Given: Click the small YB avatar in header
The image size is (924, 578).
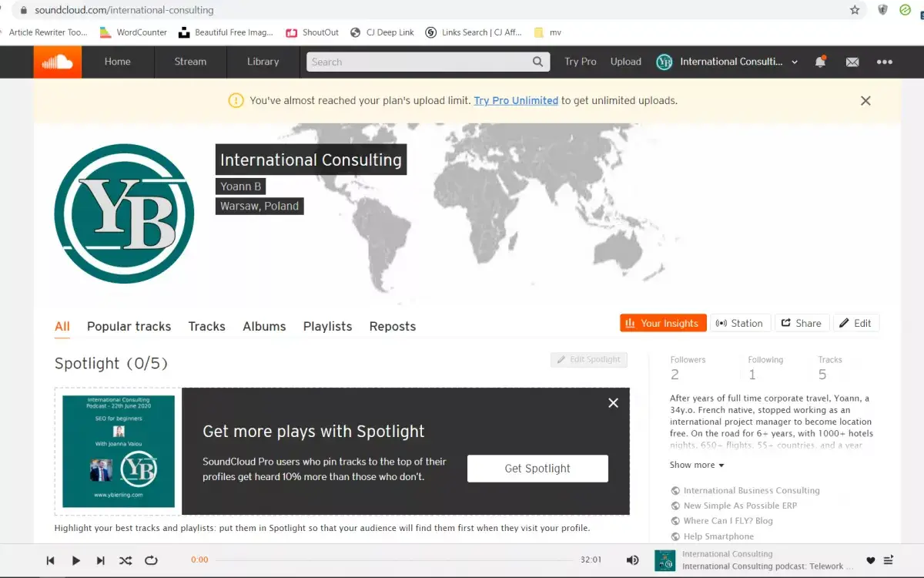Looking at the screenshot, I should pyautogui.click(x=664, y=62).
